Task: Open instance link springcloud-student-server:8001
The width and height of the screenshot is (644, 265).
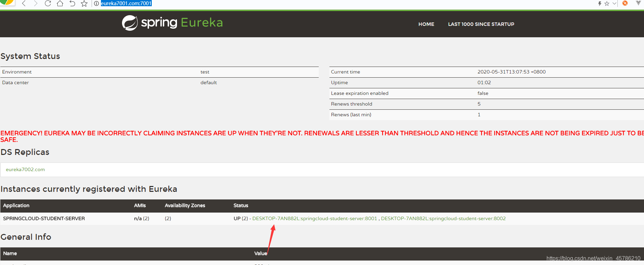Action: click(x=315, y=218)
